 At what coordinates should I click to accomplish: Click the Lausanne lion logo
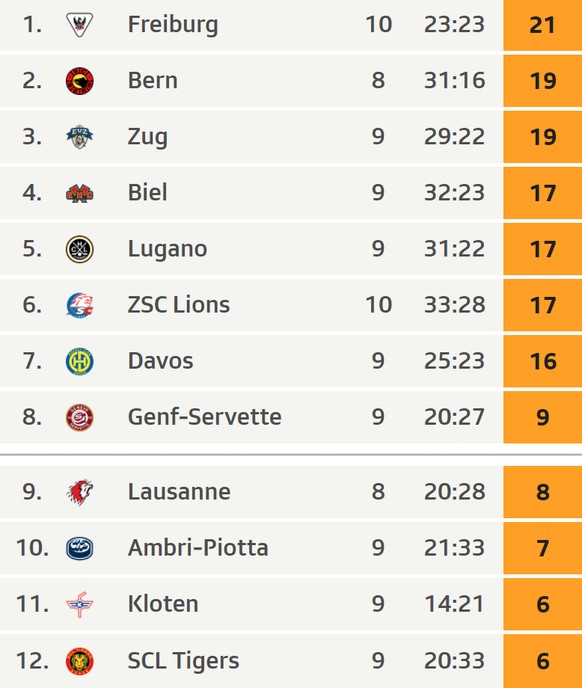tap(79, 492)
